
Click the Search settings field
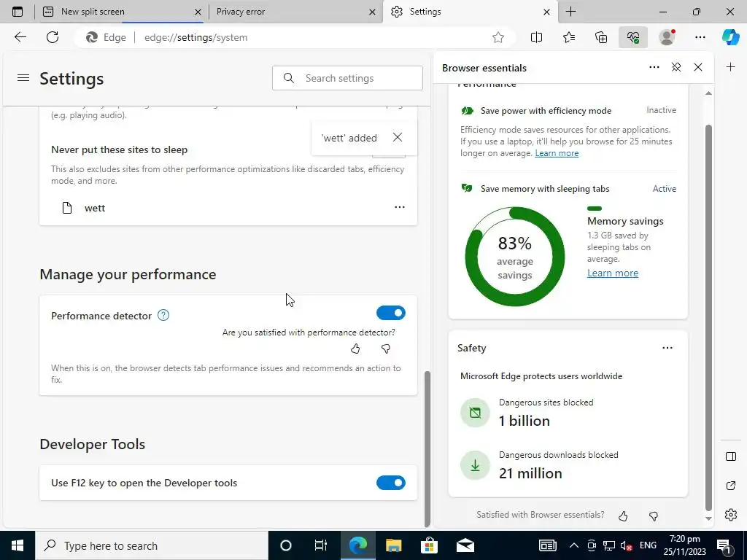tap(347, 78)
